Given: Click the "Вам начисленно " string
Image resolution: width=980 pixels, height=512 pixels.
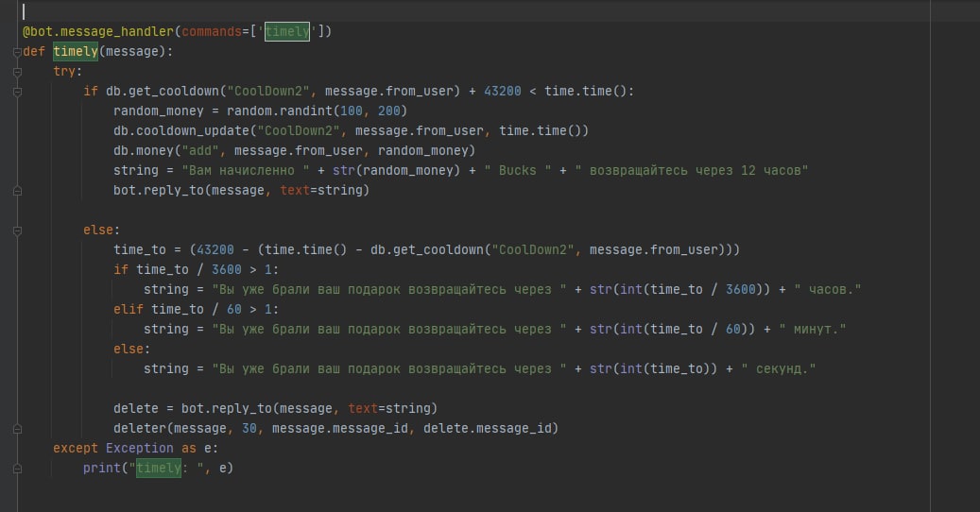Looking at the screenshot, I should coord(246,170).
